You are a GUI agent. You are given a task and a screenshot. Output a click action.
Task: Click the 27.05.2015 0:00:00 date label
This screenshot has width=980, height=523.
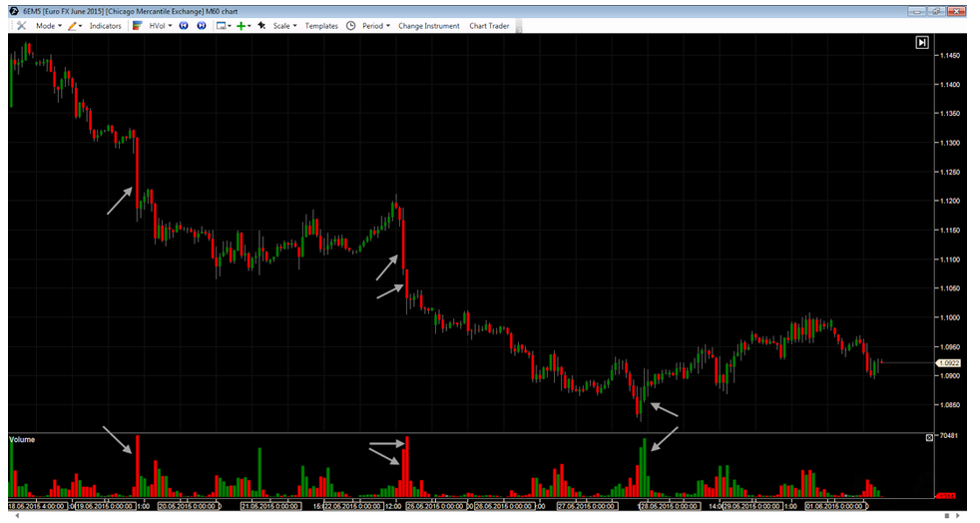(587, 506)
